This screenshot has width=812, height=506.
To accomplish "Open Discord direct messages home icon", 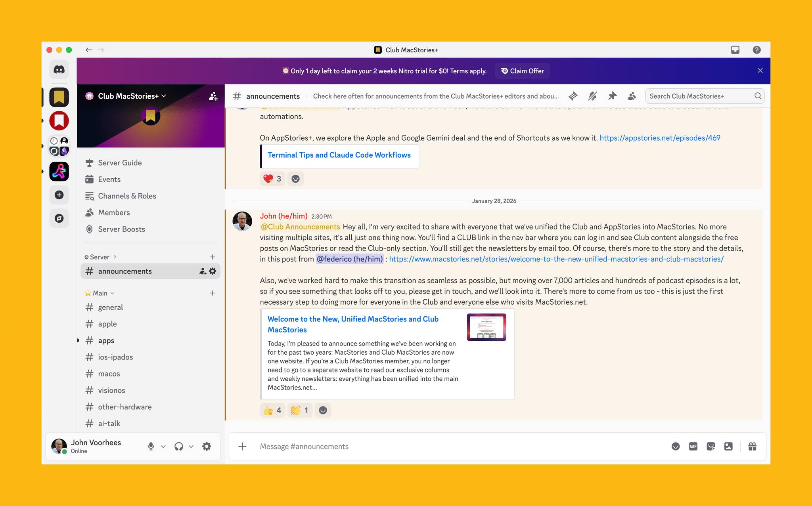I will pyautogui.click(x=59, y=70).
